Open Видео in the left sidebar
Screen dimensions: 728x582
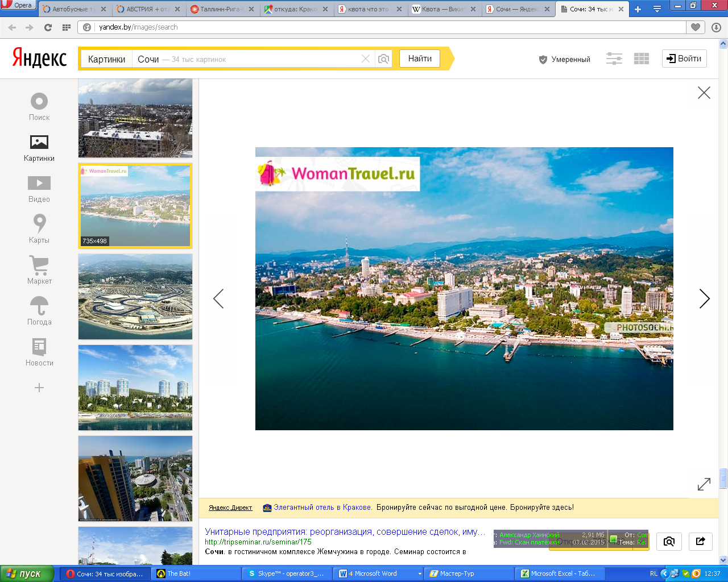pyautogui.click(x=39, y=189)
